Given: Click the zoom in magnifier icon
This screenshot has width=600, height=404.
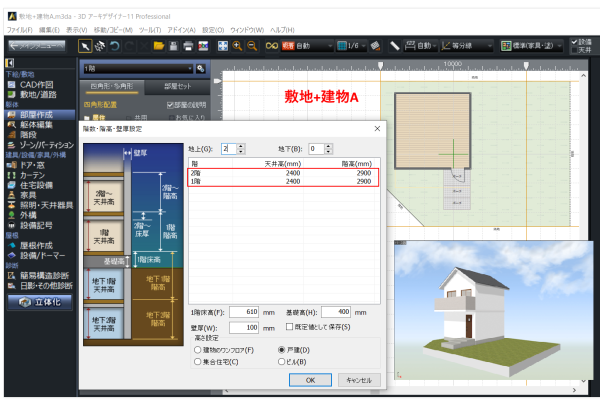Looking at the screenshot, I should coord(236,46).
